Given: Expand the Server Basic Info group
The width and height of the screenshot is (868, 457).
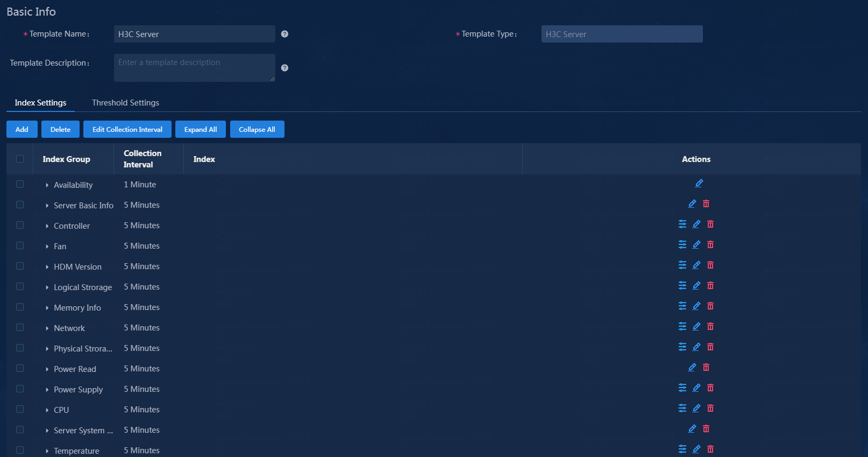Looking at the screenshot, I should pyautogui.click(x=47, y=206).
